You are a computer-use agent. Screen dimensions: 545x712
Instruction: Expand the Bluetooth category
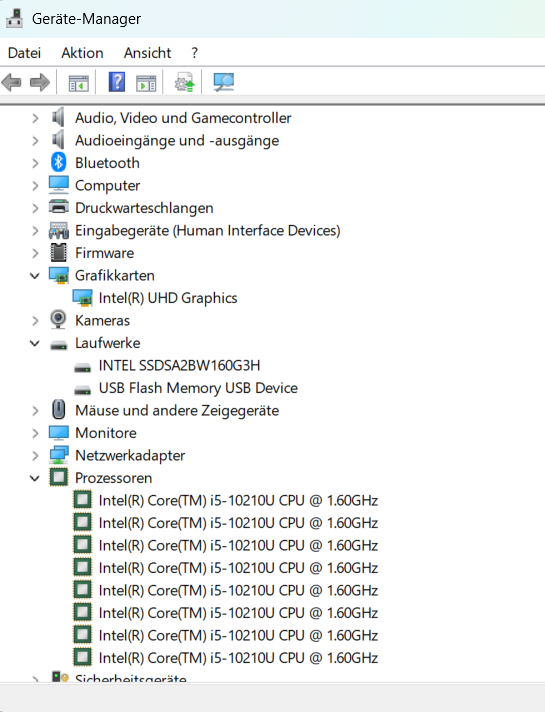35,163
